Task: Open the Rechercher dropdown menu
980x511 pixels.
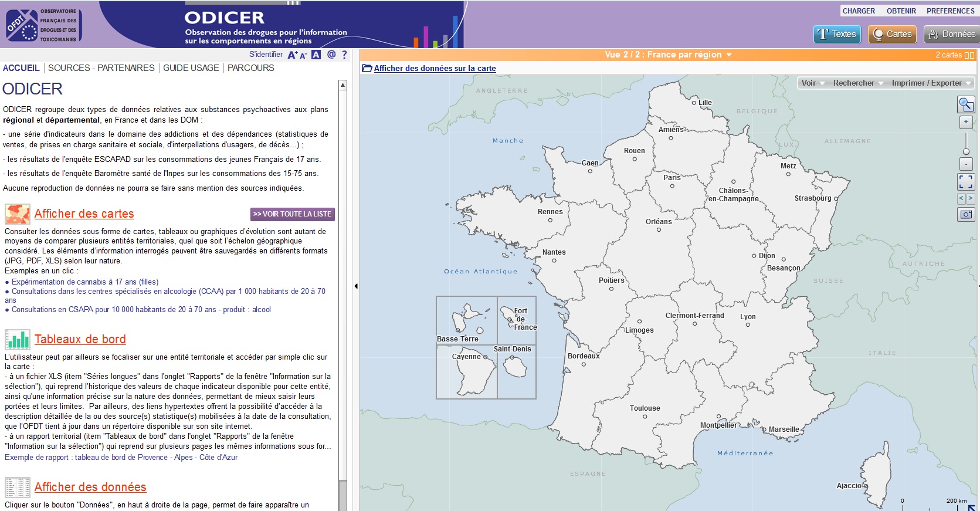Action: pos(858,83)
